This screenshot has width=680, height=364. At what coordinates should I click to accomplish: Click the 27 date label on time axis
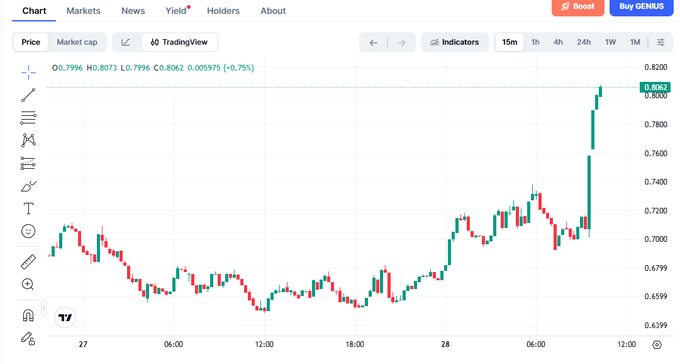(83, 344)
